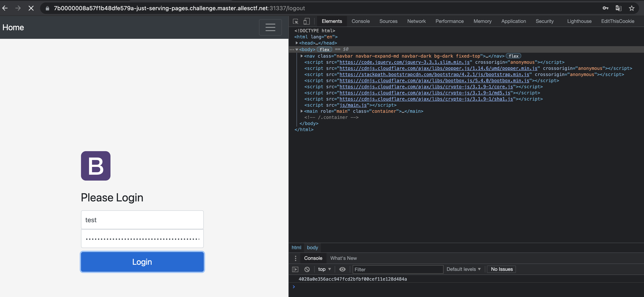The height and width of the screenshot is (297, 644).
Task: Select the closing </body> tag line
Action: pyautogui.click(x=309, y=123)
